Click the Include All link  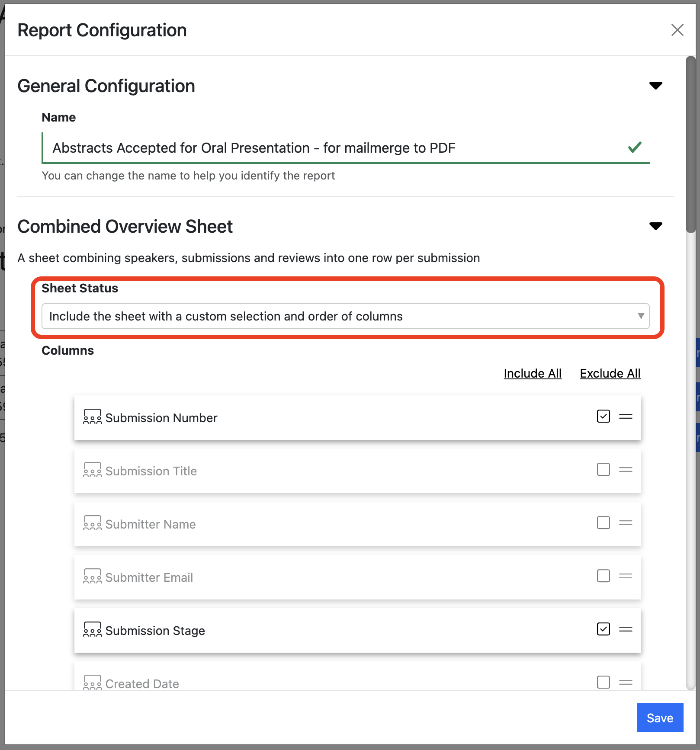click(532, 373)
